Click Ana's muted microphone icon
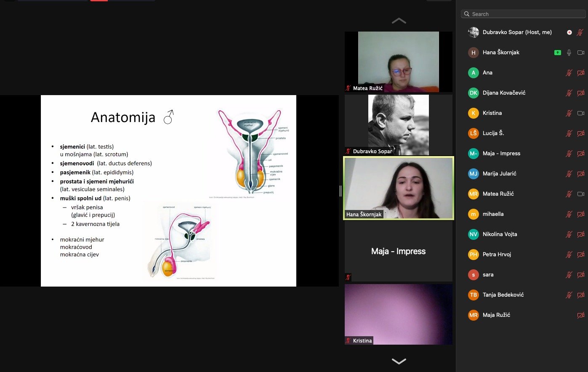Viewport: 588px width, 372px height. (569, 73)
